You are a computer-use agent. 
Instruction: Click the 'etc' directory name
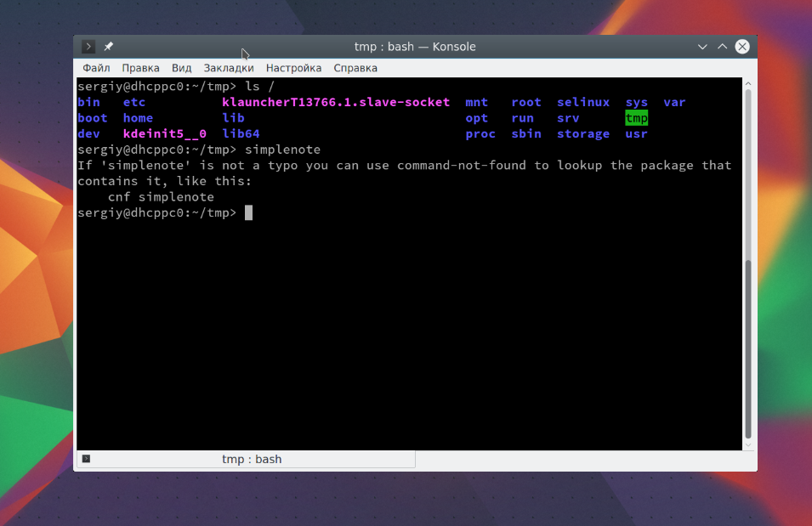point(134,102)
